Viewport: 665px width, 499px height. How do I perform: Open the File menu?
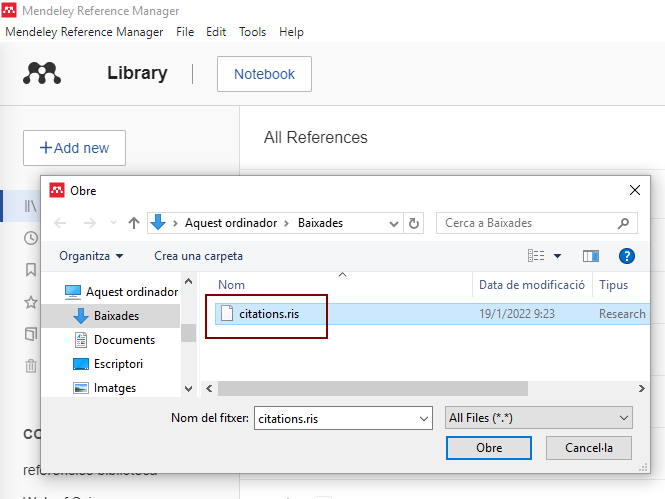click(185, 32)
